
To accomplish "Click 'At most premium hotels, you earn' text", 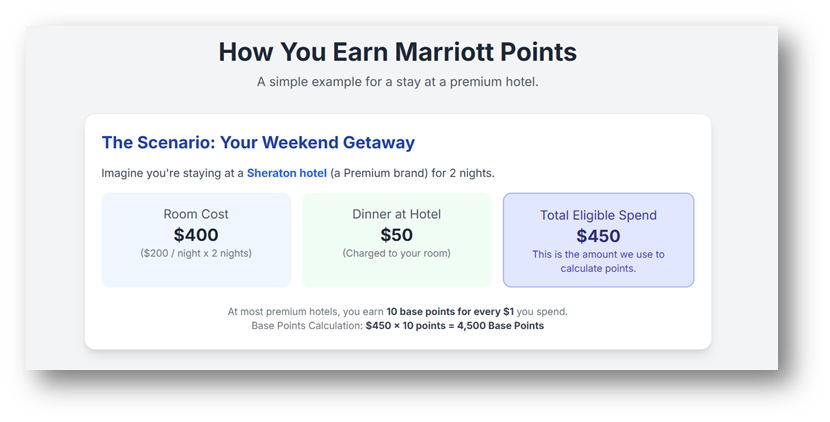I will pyautogui.click(x=305, y=312).
